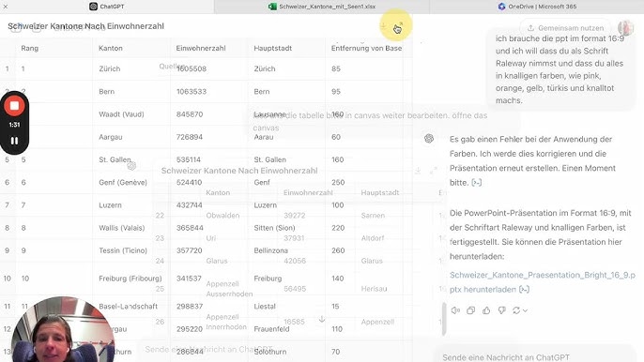Click the population value '726894'

pyautogui.click(x=190, y=137)
